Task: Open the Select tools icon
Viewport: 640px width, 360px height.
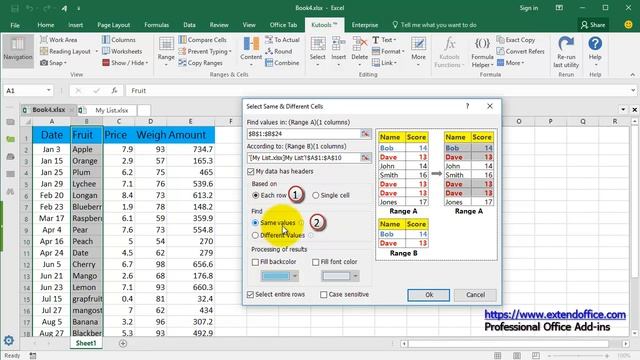Action: click(x=318, y=44)
